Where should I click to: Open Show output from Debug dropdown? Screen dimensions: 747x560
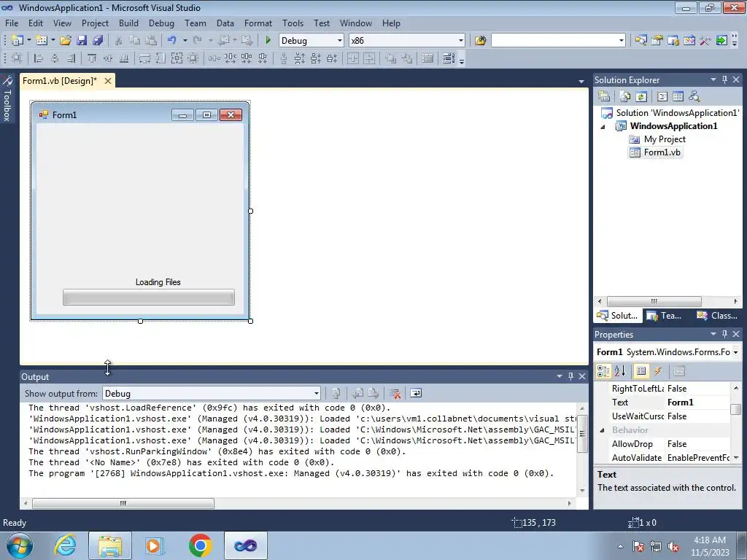(x=317, y=393)
